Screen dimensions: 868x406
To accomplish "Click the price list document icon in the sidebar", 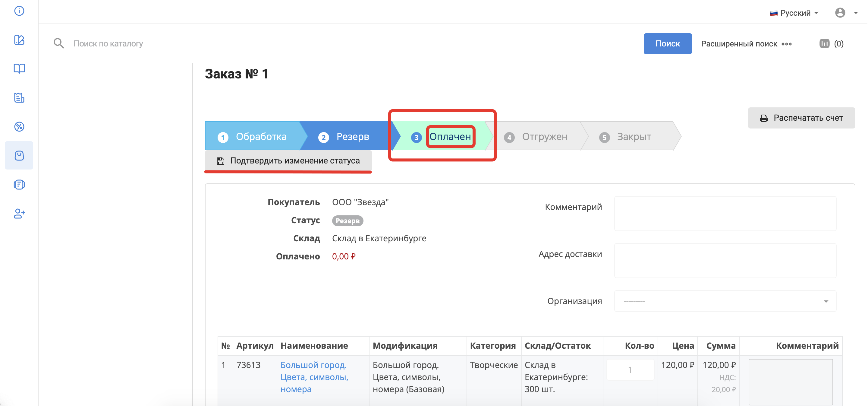I will coord(19,98).
